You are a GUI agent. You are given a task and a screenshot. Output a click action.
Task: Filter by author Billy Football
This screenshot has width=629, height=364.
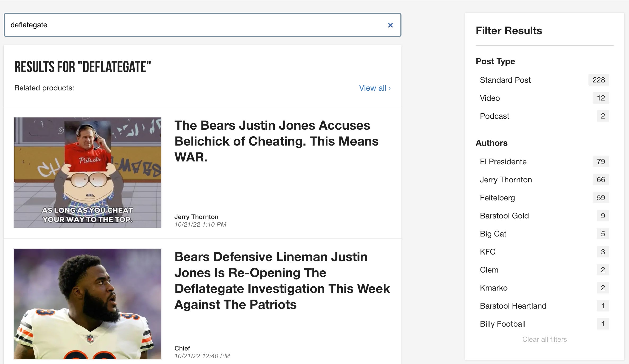coord(503,324)
